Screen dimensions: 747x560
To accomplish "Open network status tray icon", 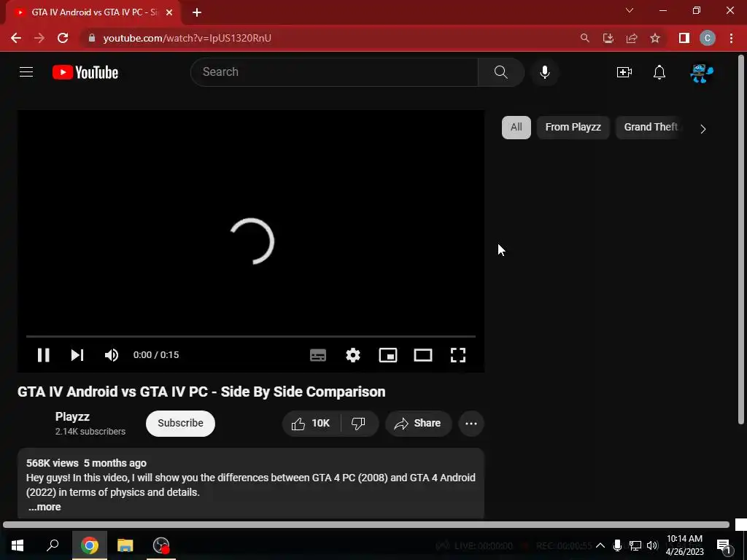I will [x=635, y=545].
